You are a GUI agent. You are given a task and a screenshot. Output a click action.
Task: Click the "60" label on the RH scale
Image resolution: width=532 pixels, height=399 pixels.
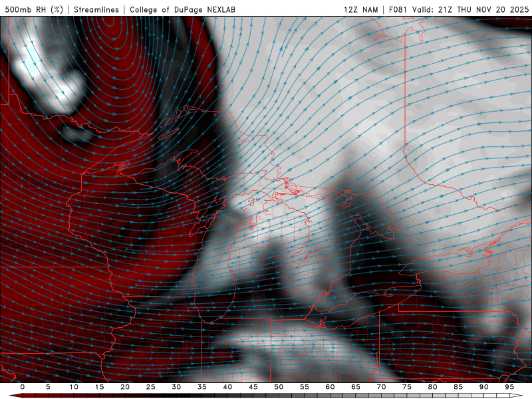click(330, 387)
